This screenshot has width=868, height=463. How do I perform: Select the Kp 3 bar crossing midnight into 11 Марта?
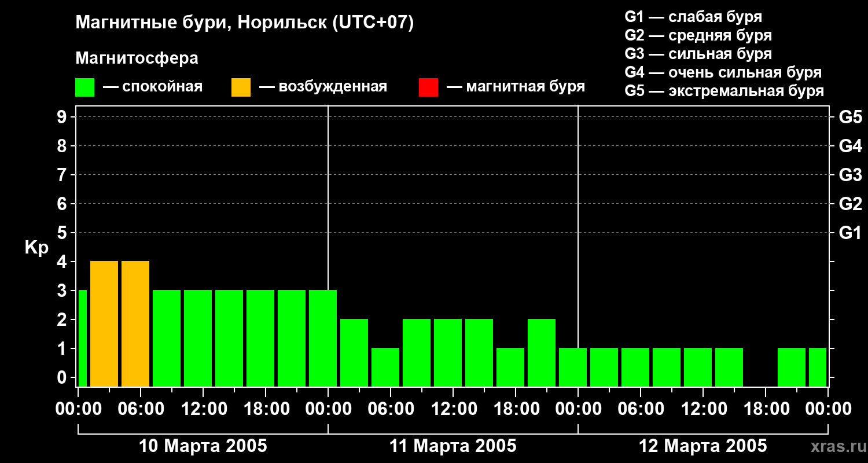323,338
